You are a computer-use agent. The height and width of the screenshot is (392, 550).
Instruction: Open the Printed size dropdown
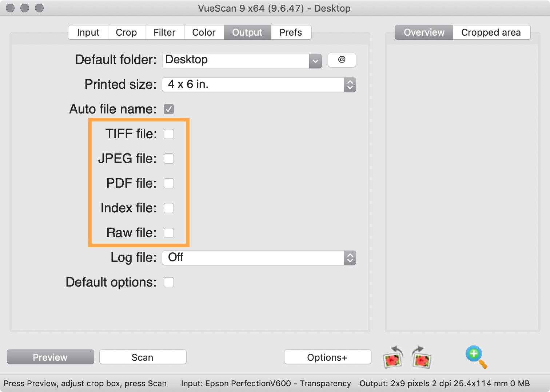(259, 85)
